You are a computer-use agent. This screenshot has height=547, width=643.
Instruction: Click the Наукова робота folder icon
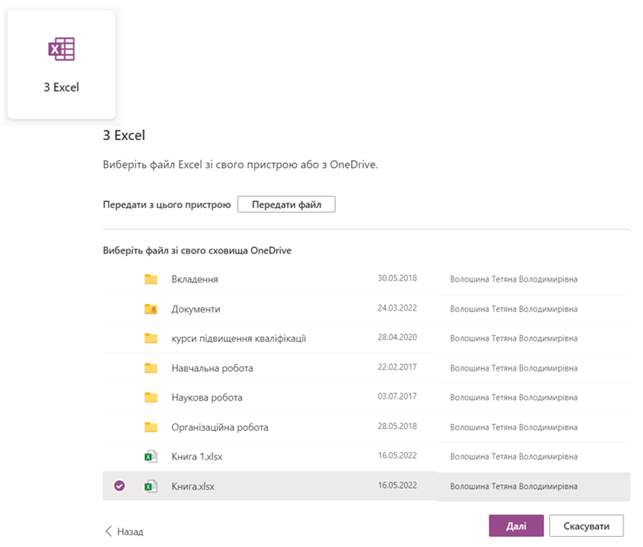pos(152,397)
